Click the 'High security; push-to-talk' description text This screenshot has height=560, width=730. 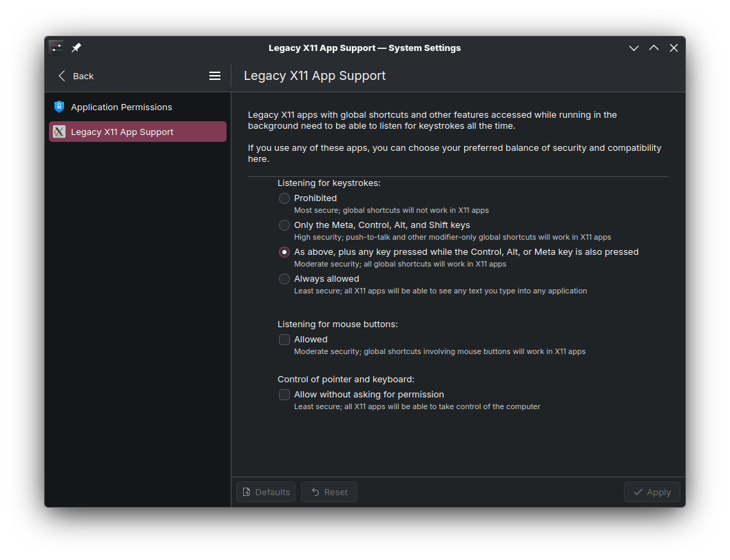coord(452,238)
